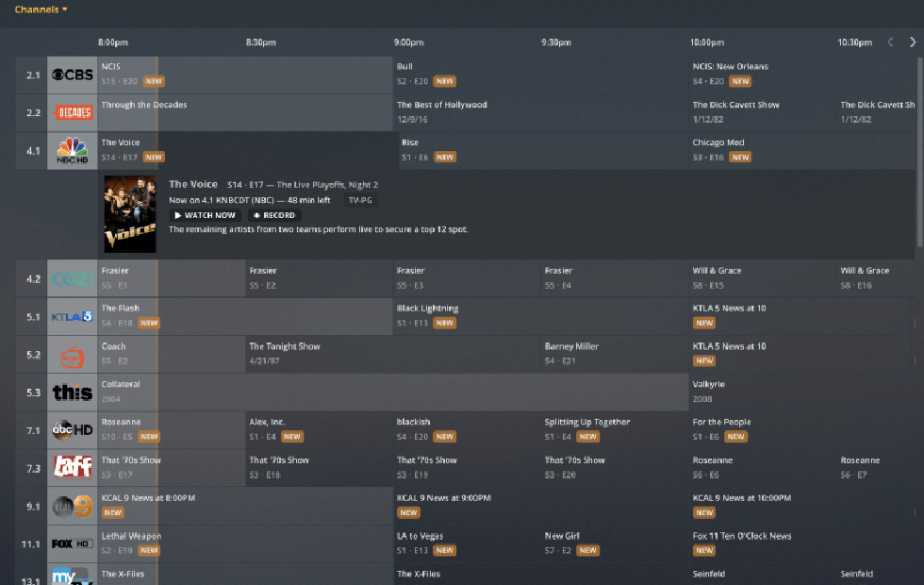The width and height of the screenshot is (924, 585).
Task: Select Rise S1 E6 program
Action: click(544, 150)
